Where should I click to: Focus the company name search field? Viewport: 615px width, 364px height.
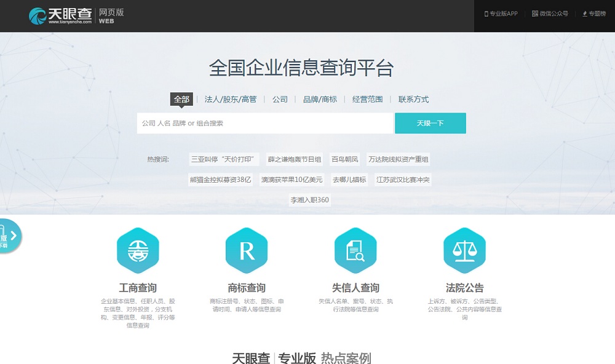264,123
